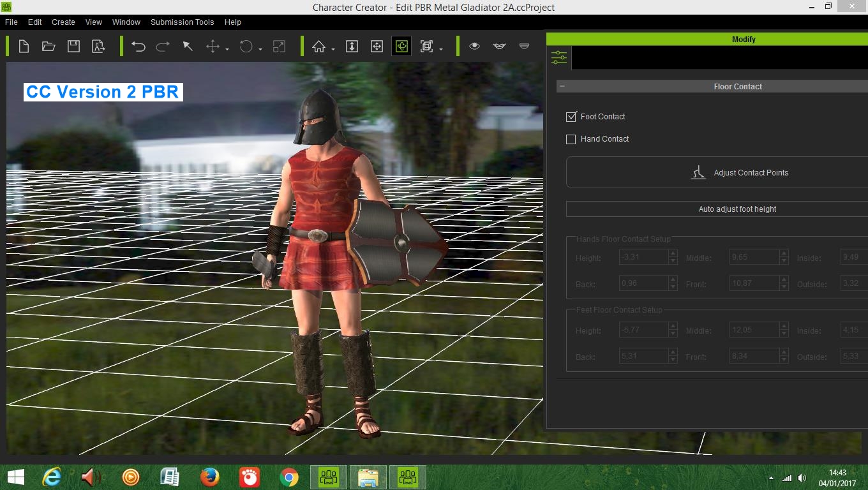Open the move tool dropdown arrow
868x490 pixels.
coord(227,49)
